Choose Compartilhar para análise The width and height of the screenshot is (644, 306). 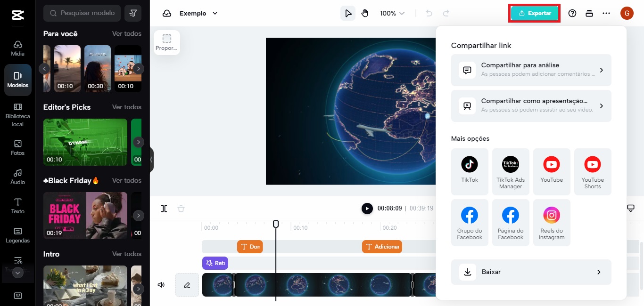(x=531, y=70)
